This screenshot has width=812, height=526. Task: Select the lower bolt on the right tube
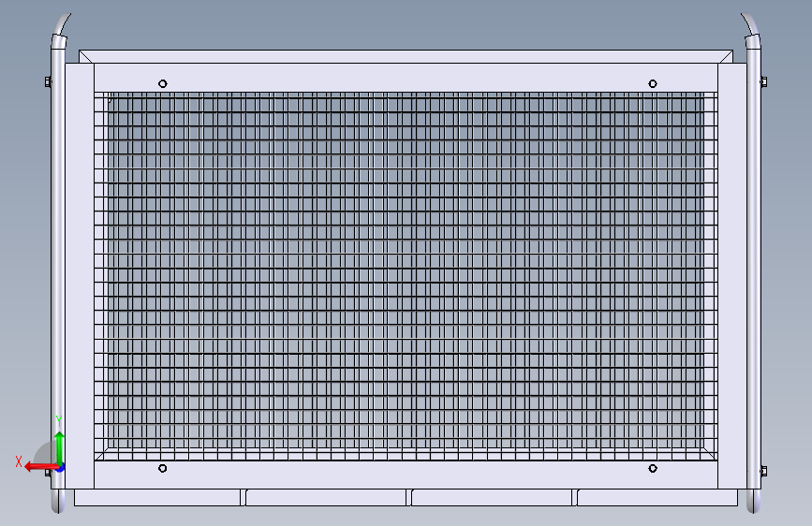[x=763, y=471]
